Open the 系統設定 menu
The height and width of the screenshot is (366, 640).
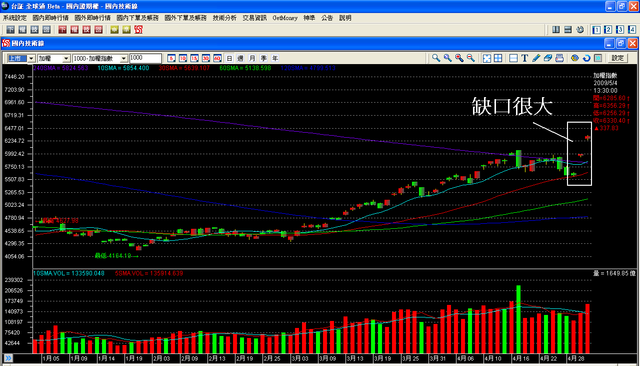(x=15, y=18)
